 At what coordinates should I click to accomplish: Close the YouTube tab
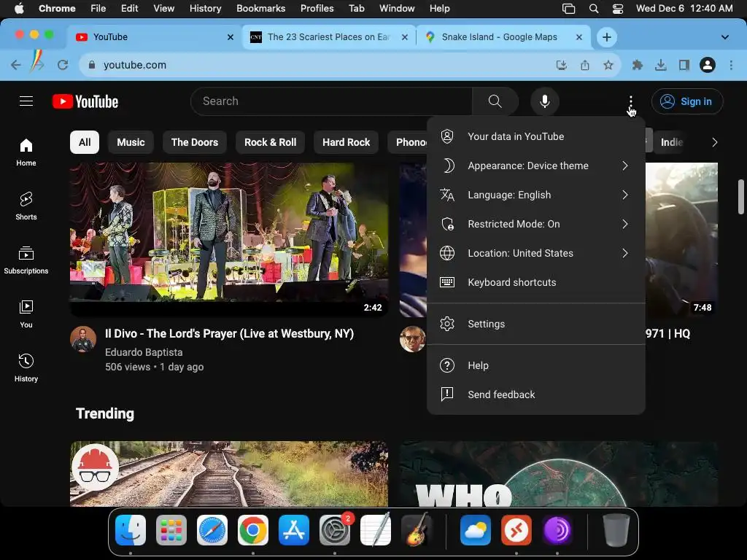point(230,37)
